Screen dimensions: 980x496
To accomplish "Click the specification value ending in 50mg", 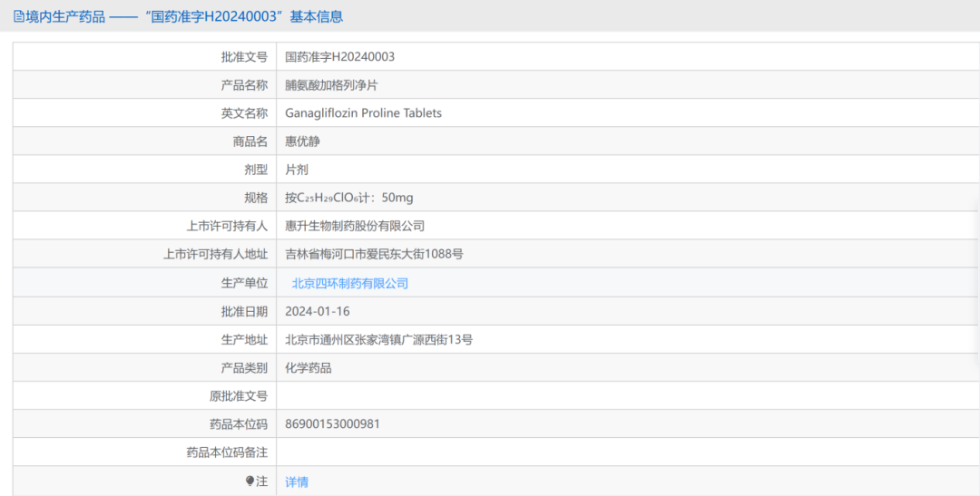I will (348, 198).
